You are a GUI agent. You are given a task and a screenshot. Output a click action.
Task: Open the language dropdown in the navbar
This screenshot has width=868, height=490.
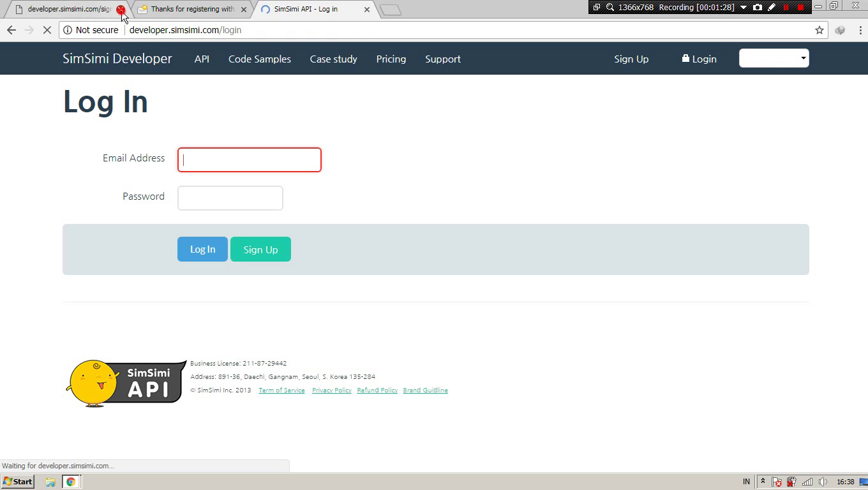[x=774, y=58]
